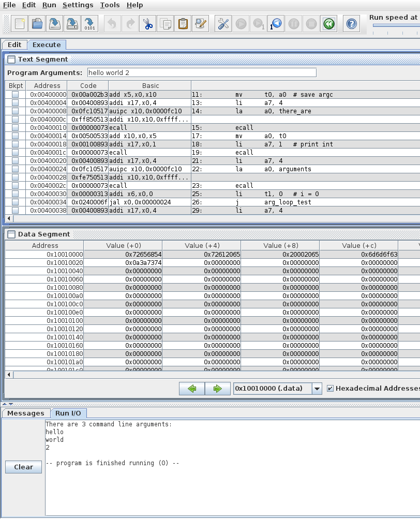420x519 pixels.
Task: Click the Data Segment scrollbar left arrow
Action: click(9, 375)
